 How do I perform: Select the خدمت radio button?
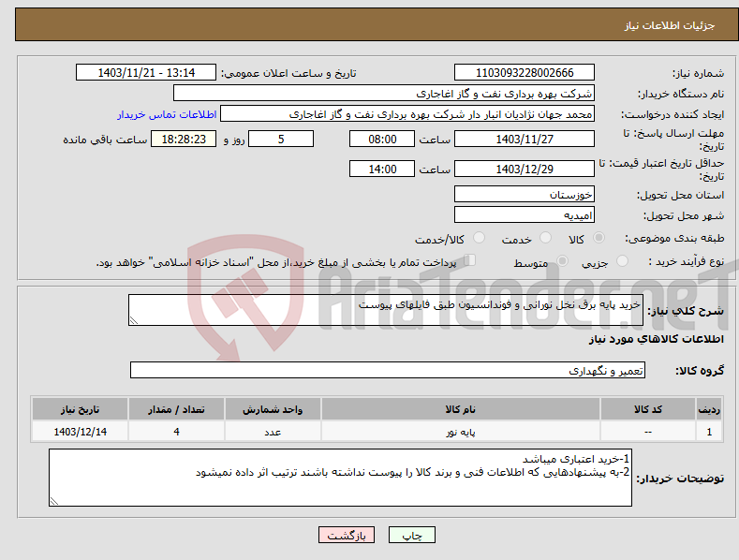[x=545, y=238]
